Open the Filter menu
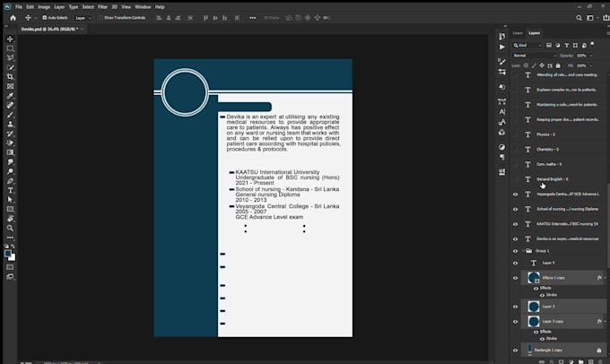 (102, 7)
